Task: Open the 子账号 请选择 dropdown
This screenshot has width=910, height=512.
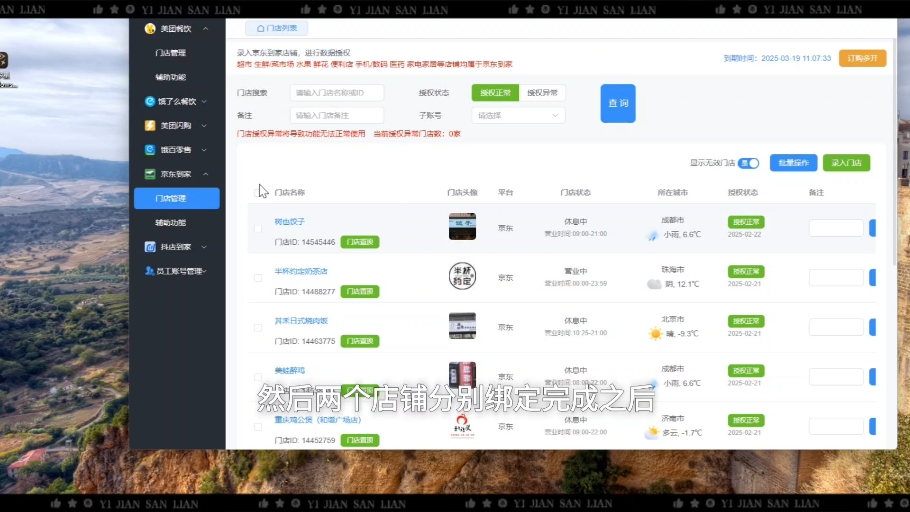Action: coord(518,116)
